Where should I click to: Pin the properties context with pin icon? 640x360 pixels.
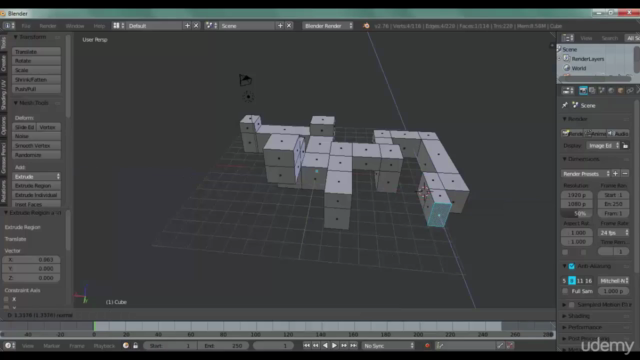pyautogui.click(x=565, y=105)
